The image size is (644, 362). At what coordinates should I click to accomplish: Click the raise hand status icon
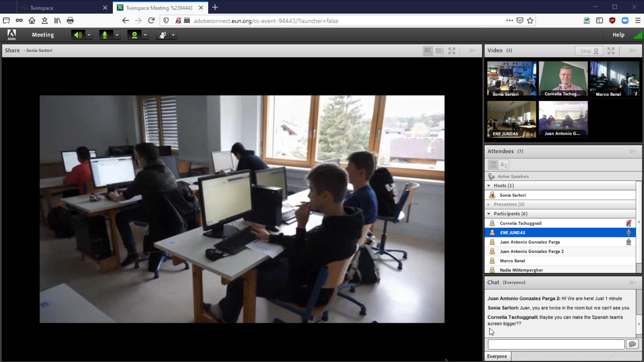pos(163,35)
